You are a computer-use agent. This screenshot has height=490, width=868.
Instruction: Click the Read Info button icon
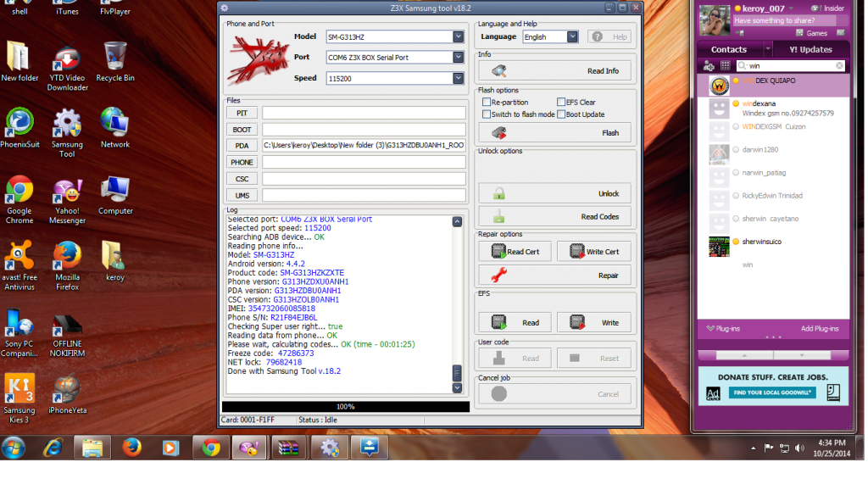point(500,71)
